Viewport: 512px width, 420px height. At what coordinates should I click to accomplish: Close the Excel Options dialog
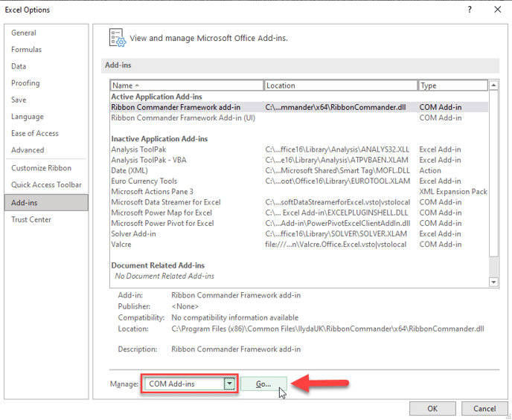(497, 9)
